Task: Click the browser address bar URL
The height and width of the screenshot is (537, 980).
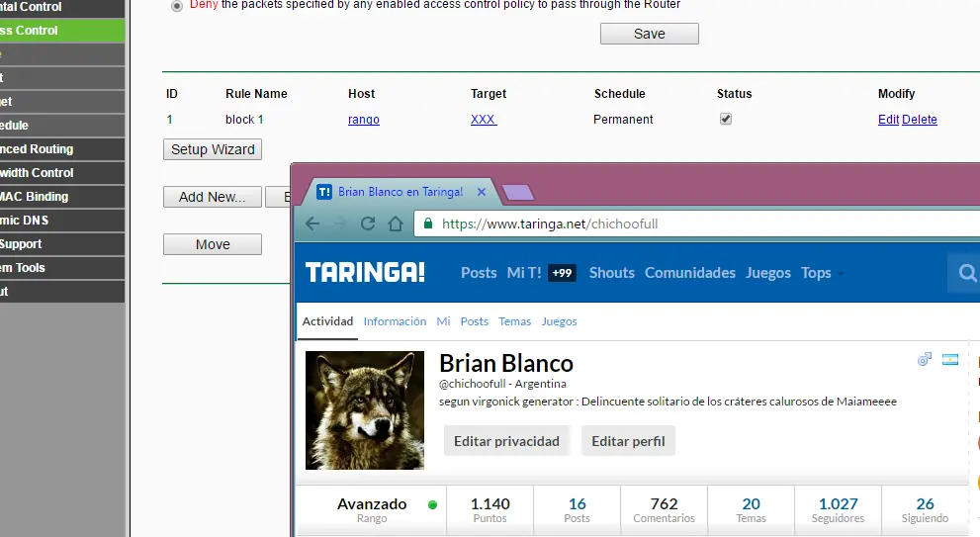Action: tap(550, 224)
